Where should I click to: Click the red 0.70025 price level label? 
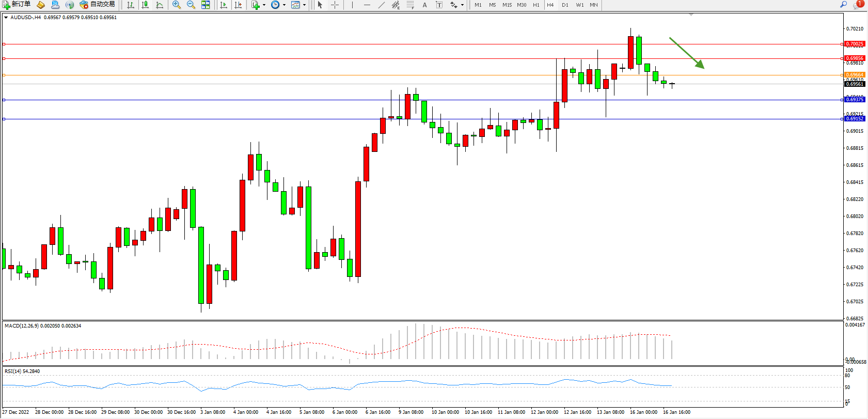click(855, 44)
